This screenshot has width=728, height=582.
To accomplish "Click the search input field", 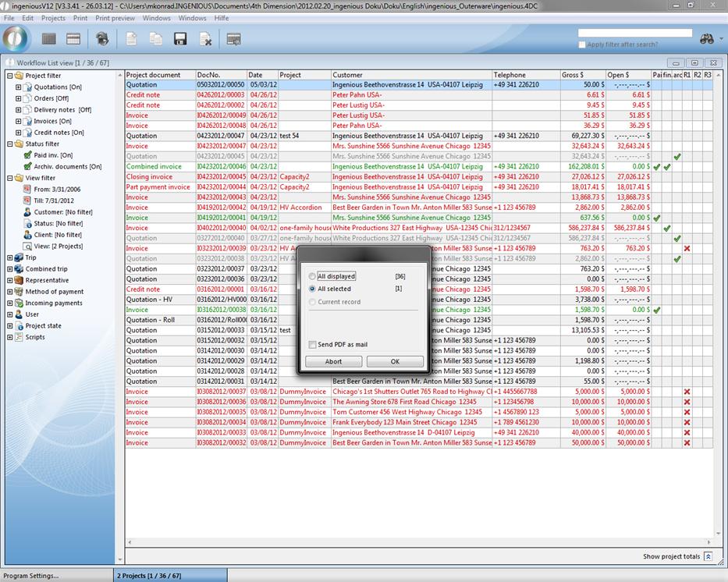I will coord(634,34).
